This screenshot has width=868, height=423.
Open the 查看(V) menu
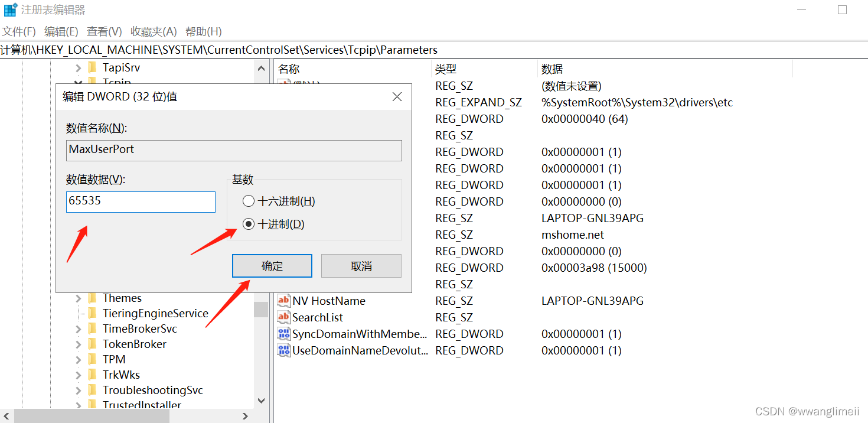(x=105, y=31)
